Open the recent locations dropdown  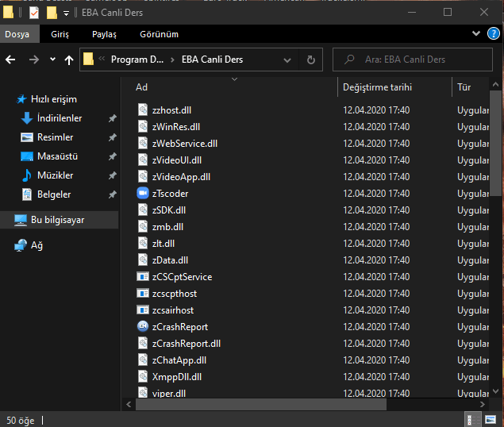(52, 60)
